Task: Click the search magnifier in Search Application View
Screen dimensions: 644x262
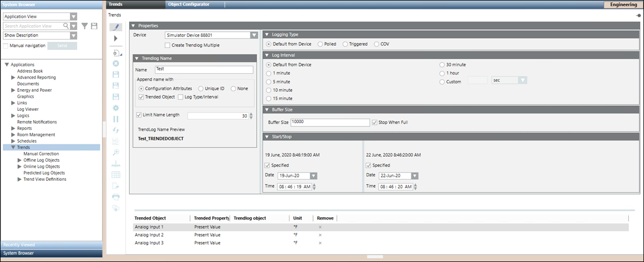Action: [x=66, y=26]
